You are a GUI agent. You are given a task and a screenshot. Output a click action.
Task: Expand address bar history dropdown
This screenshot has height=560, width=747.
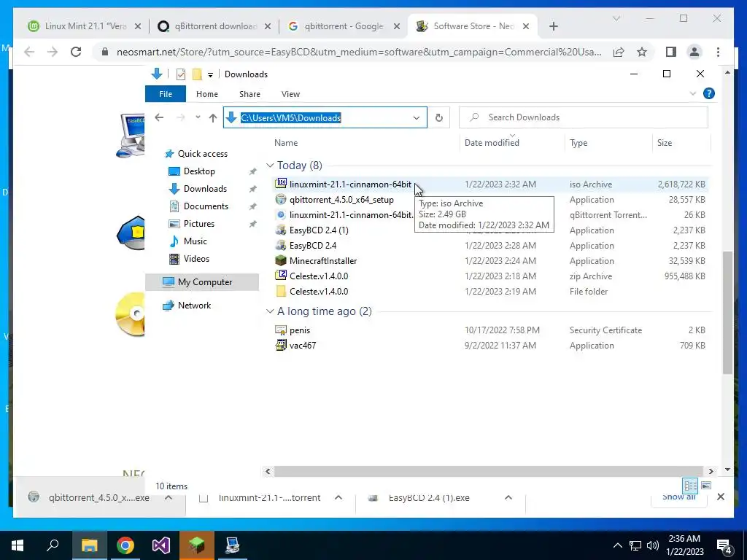(x=417, y=117)
